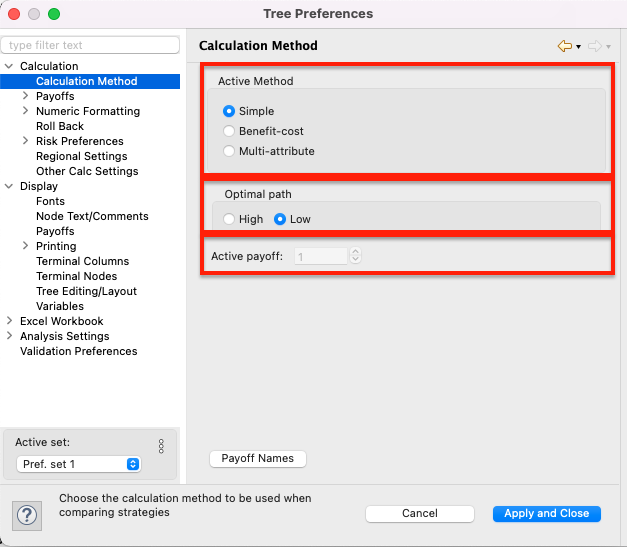Click the Payoff Names button
This screenshot has height=547, width=627.
(x=258, y=458)
